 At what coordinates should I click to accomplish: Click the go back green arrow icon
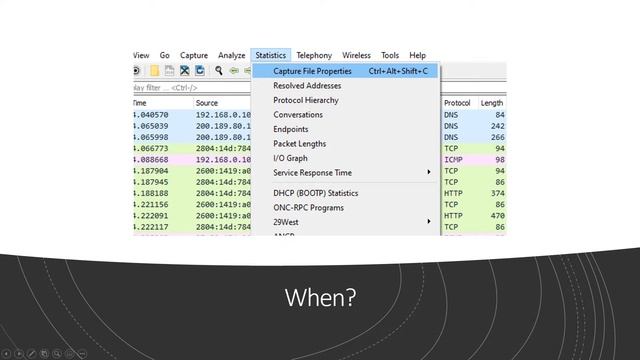pyautogui.click(x=234, y=71)
